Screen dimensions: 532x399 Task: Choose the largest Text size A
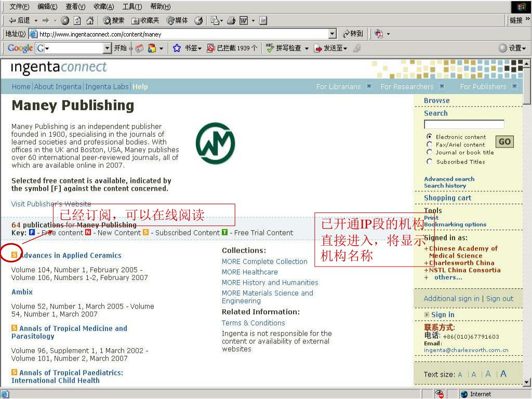point(503,374)
